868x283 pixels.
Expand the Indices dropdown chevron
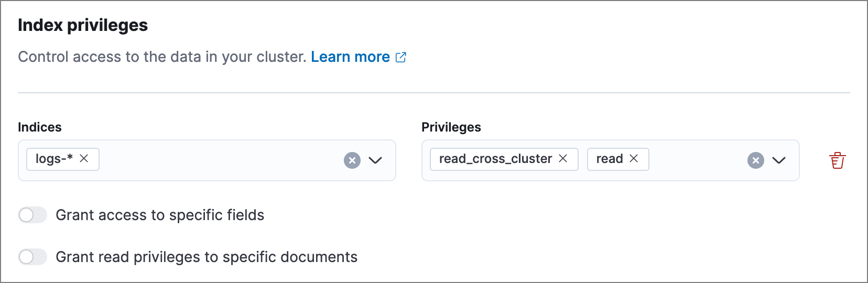[375, 160]
